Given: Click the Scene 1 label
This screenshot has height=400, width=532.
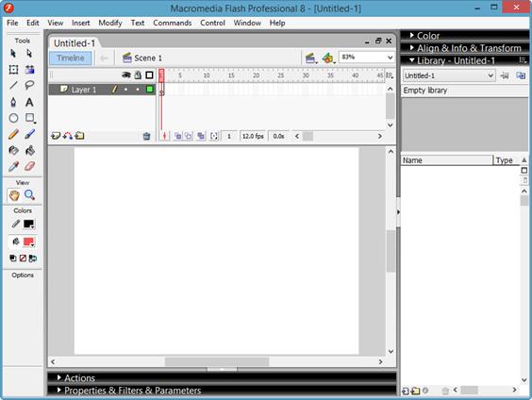Looking at the screenshot, I should (x=148, y=58).
